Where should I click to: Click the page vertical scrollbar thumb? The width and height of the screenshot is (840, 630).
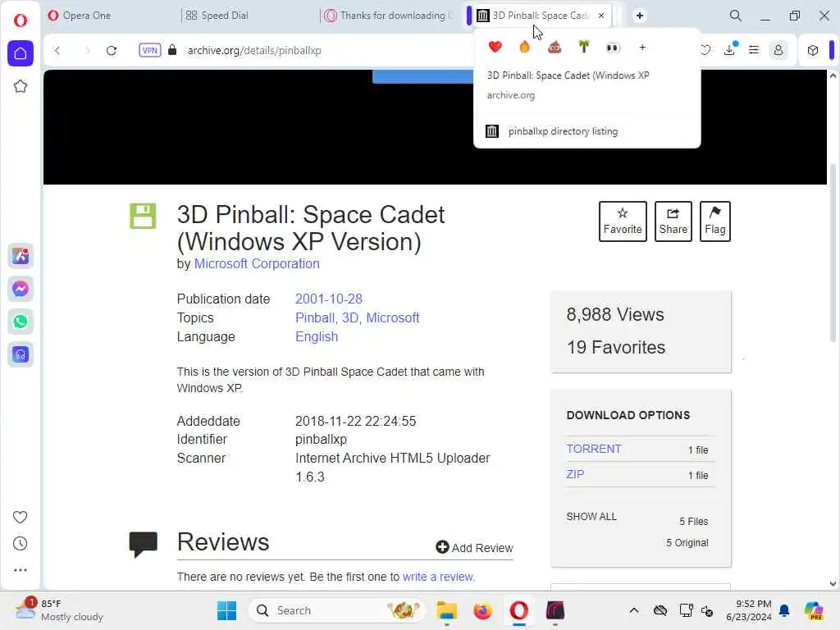(x=833, y=252)
